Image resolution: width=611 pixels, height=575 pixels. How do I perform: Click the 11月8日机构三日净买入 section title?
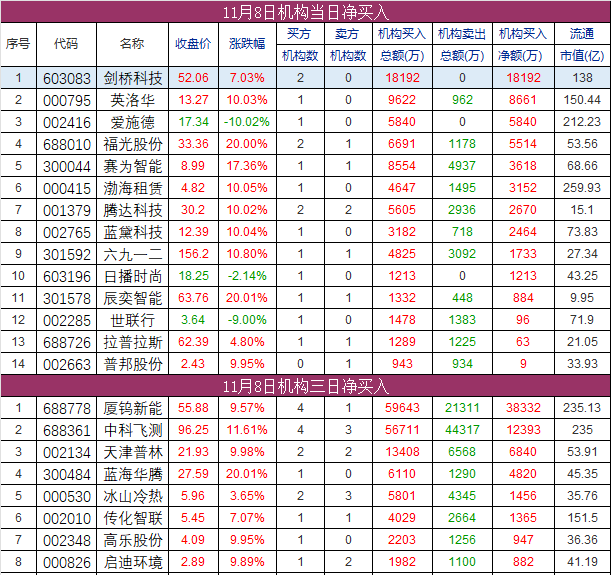click(305, 386)
